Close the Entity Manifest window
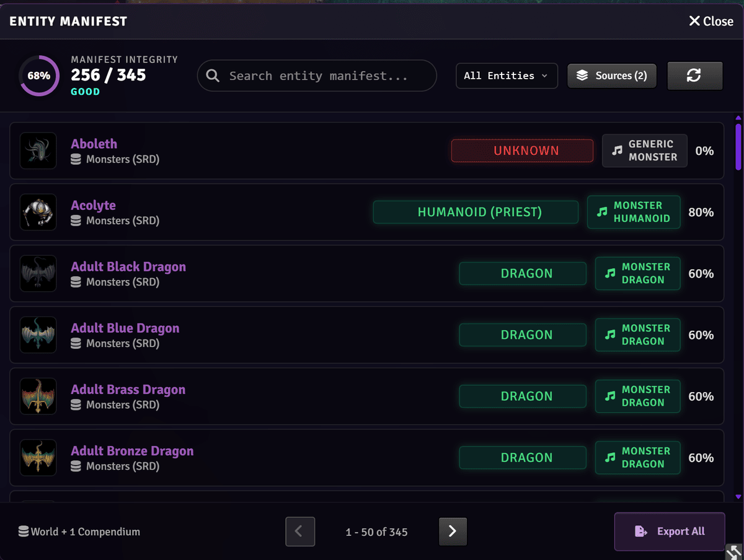Screen dimensions: 744x560 pos(711,21)
